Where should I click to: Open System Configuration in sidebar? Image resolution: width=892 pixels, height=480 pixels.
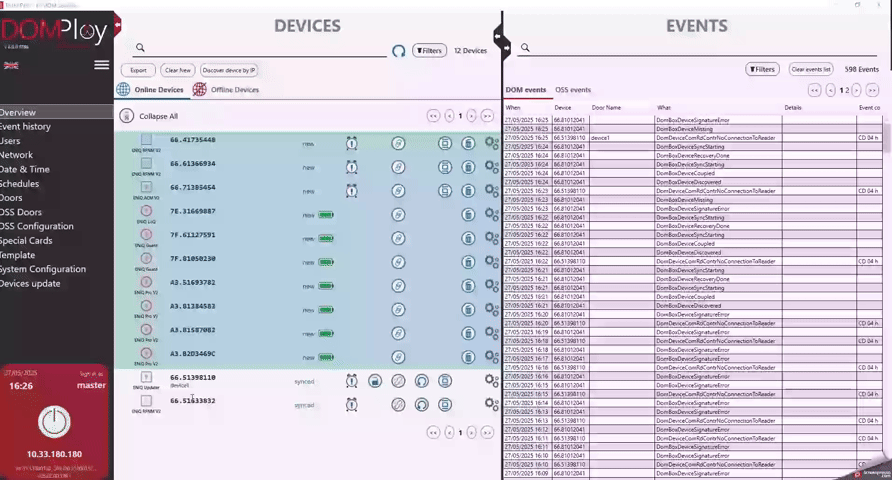(x=43, y=269)
